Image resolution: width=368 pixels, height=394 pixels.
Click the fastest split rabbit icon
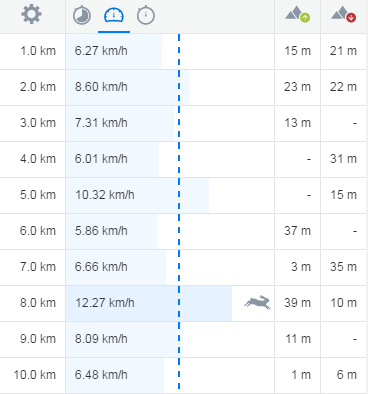point(257,303)
